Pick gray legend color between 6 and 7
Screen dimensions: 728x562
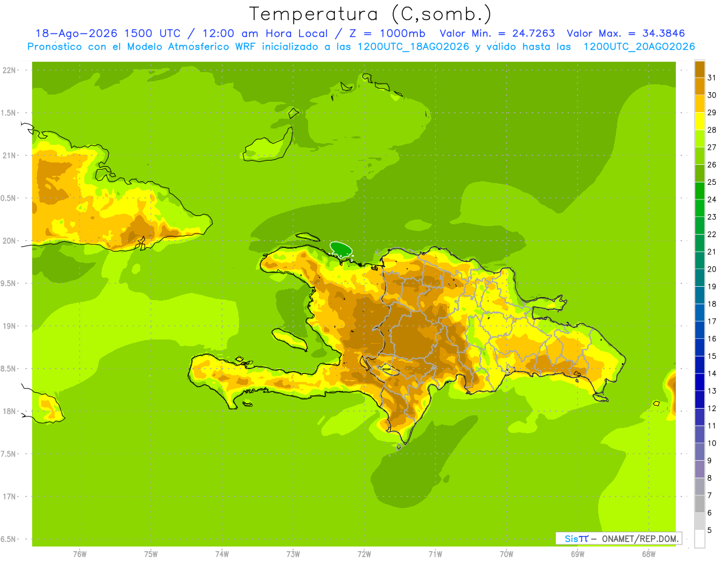[x=699, y=504]
